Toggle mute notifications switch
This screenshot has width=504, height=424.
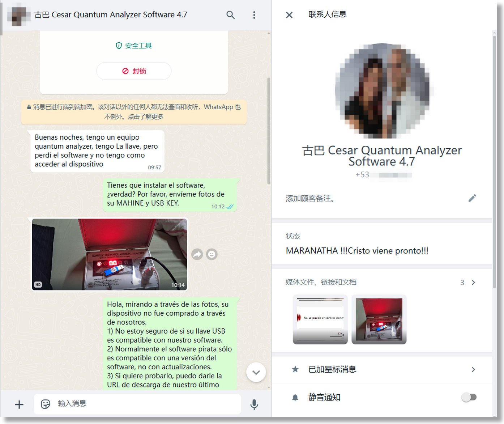click(469, 397)
